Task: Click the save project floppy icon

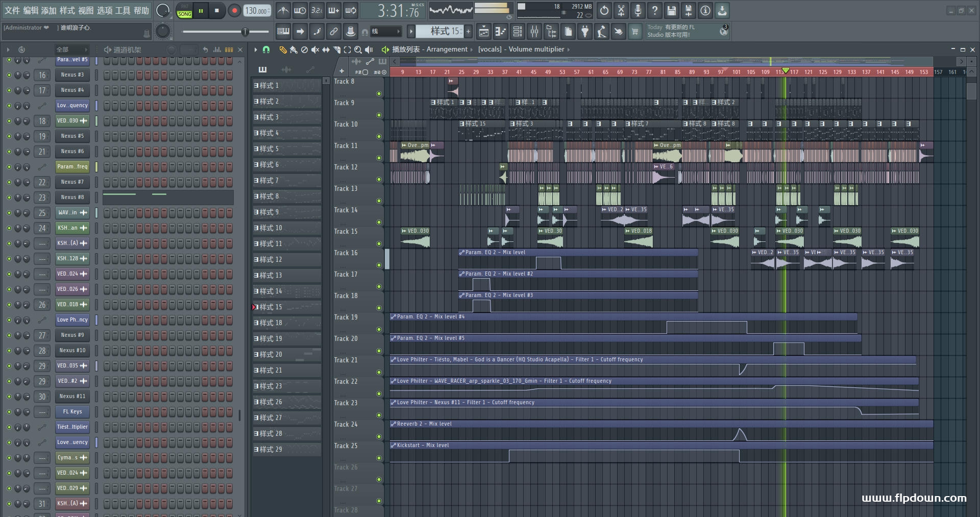Action: [672, 10]
